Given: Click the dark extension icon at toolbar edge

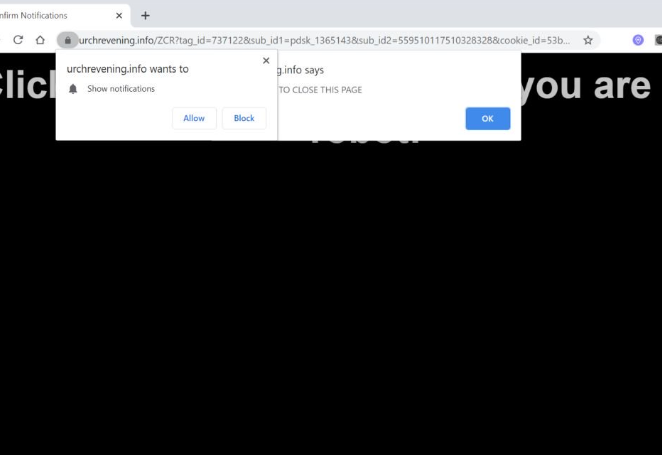Looking at the screenshot, I should pos(658,40).
